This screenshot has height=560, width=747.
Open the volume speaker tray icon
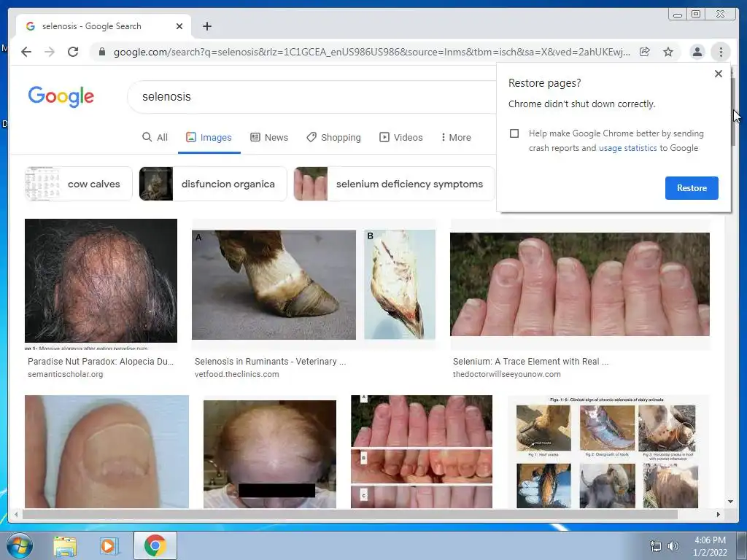(x=673, y=546)
